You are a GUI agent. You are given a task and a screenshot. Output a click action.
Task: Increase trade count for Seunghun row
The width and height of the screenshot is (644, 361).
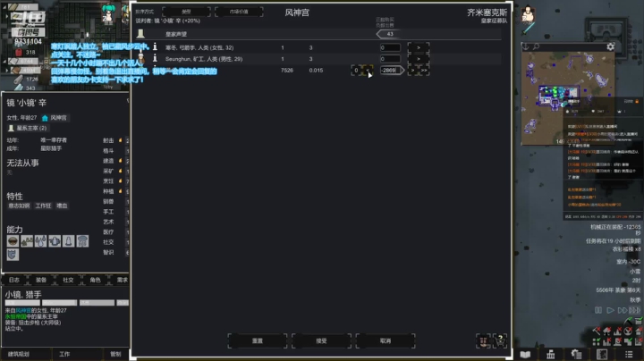[x=419, y=59]
